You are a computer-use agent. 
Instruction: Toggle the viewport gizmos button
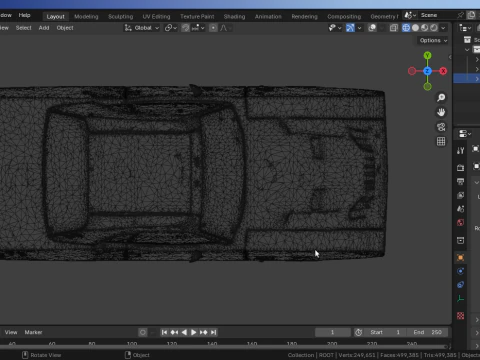[350, 28]
